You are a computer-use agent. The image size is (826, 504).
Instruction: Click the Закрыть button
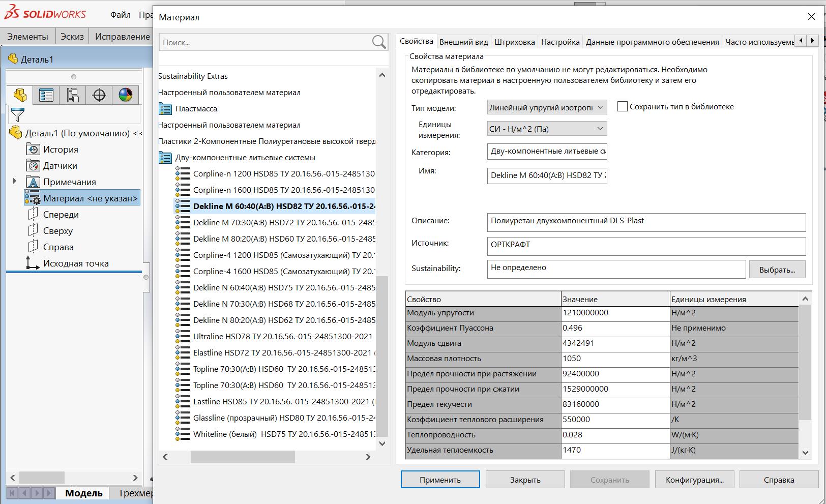[525, 480]
